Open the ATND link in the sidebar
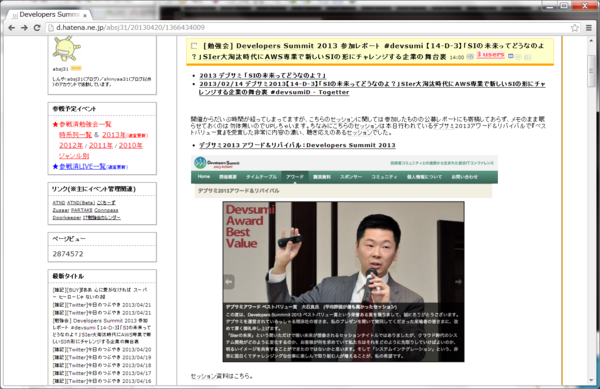The height and width of the screenshot is (389, 600). point(59,203)
